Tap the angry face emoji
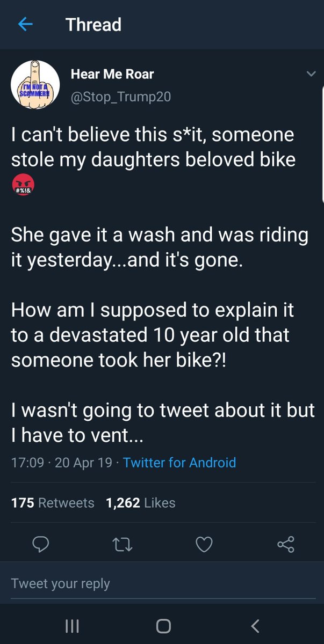The width and height of the screenshot is (324, 644). tap(22, 186)
